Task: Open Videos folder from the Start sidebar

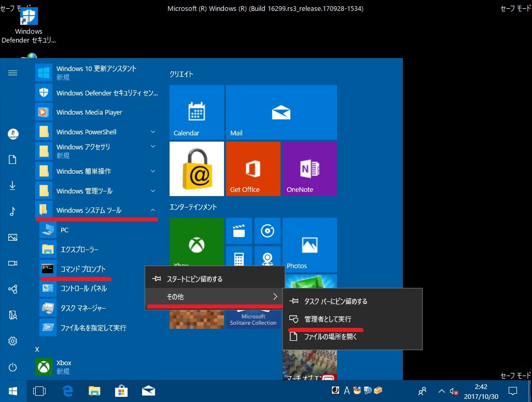Action: pos(12,263)
